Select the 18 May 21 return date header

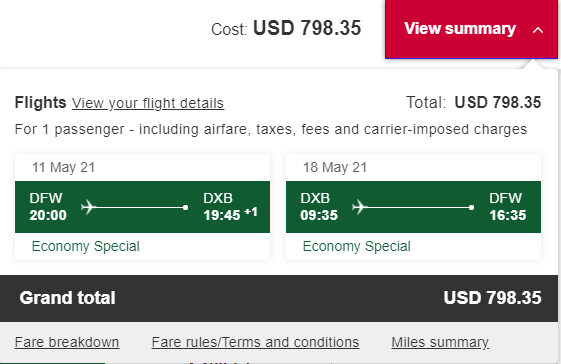pyautogui.click(x=335, y=168)
